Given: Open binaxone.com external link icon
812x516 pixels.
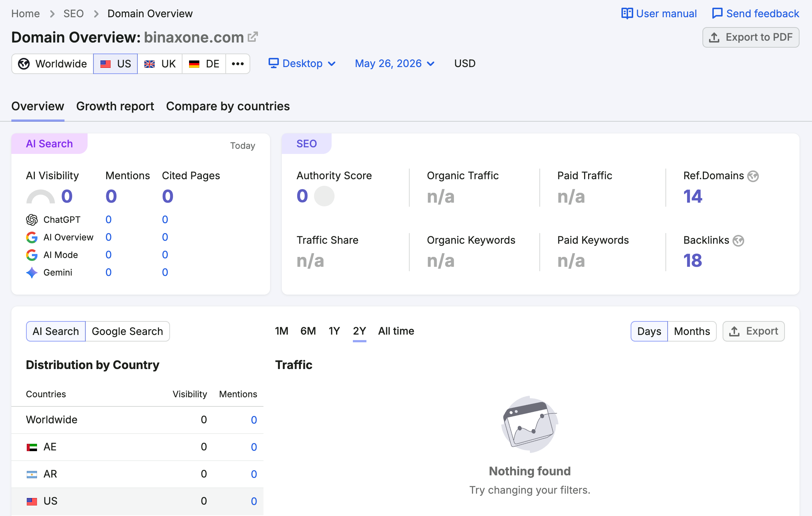Looking at the screenshot, I should point(253,37).
